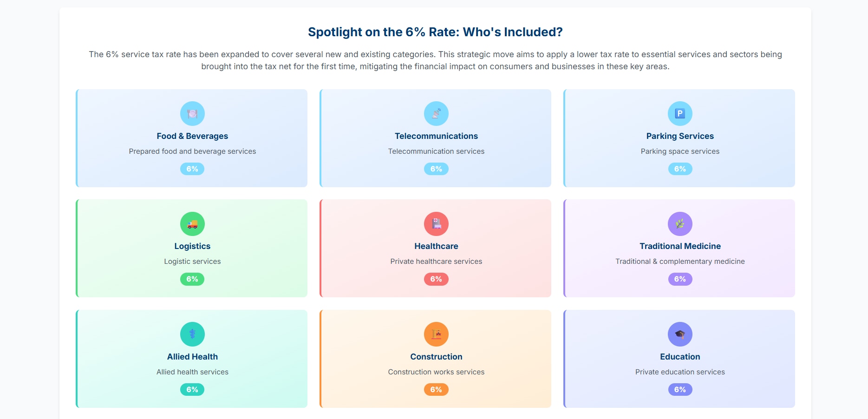Click the Healthcare hospital icon
This screenshot has height=419, width=868.
[436, 224]
